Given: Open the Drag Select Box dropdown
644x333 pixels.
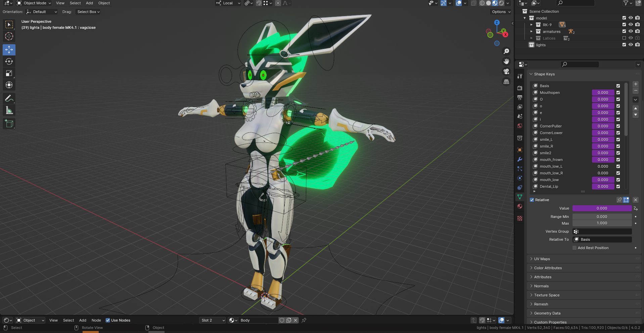Looking at the screenshot, I should [x=88, y=12].
